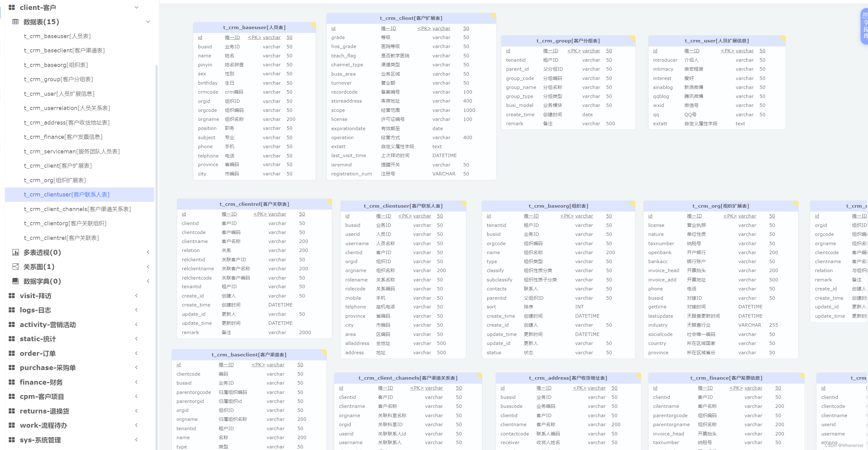This screenshot has width=868, height=450.
Task: Click the t_crm_baseclient[客户渠道表] diagram header
Action: pyautogui.click(x=249, y=355)
